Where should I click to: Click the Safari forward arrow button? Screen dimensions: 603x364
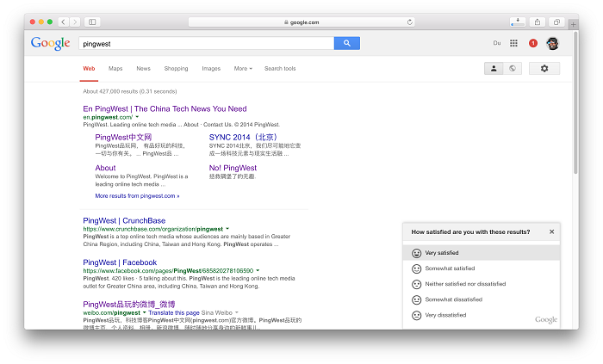pos(75,22)
